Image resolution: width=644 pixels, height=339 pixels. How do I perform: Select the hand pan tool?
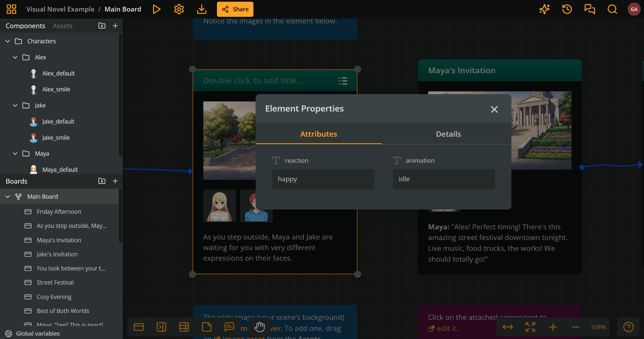259,327
